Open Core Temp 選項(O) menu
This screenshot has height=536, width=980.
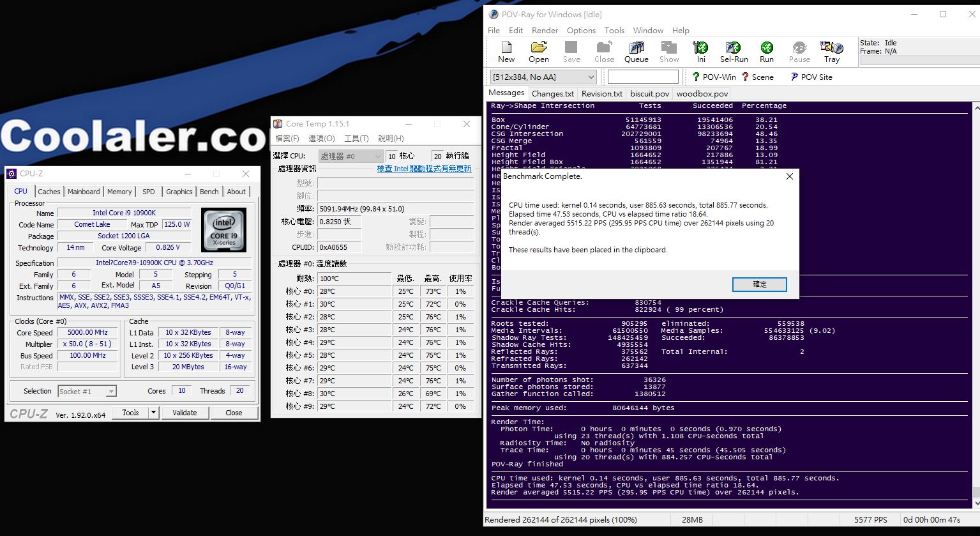pos(322,139)
